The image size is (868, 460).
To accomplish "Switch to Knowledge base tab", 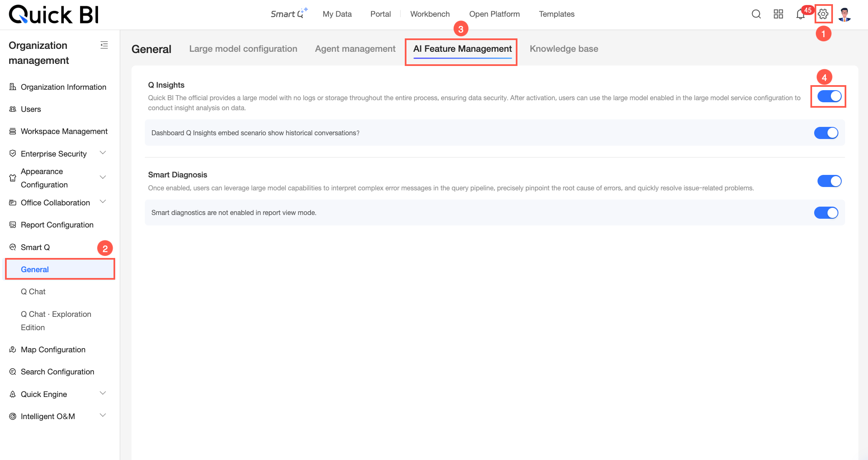I will click(x=564, y=49).
